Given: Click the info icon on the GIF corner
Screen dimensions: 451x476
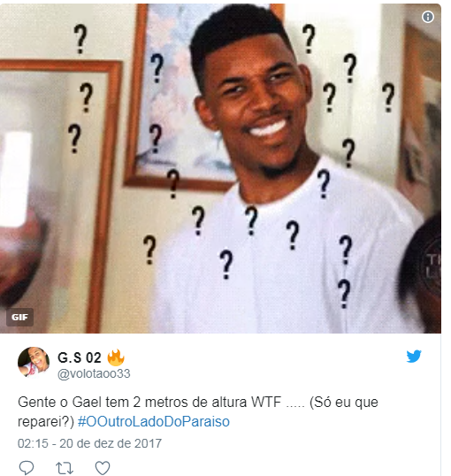Looking at the screenshot, I should coord(428,17).
